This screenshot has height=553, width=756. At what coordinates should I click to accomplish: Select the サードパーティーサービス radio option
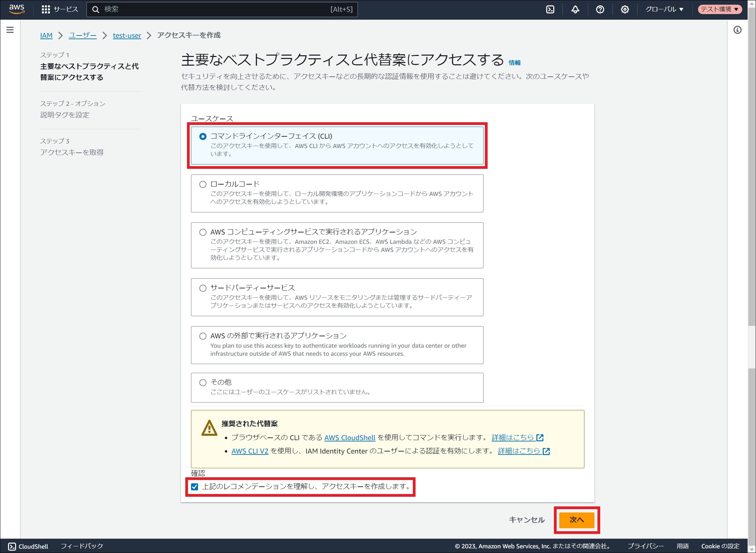click(203, 288)
